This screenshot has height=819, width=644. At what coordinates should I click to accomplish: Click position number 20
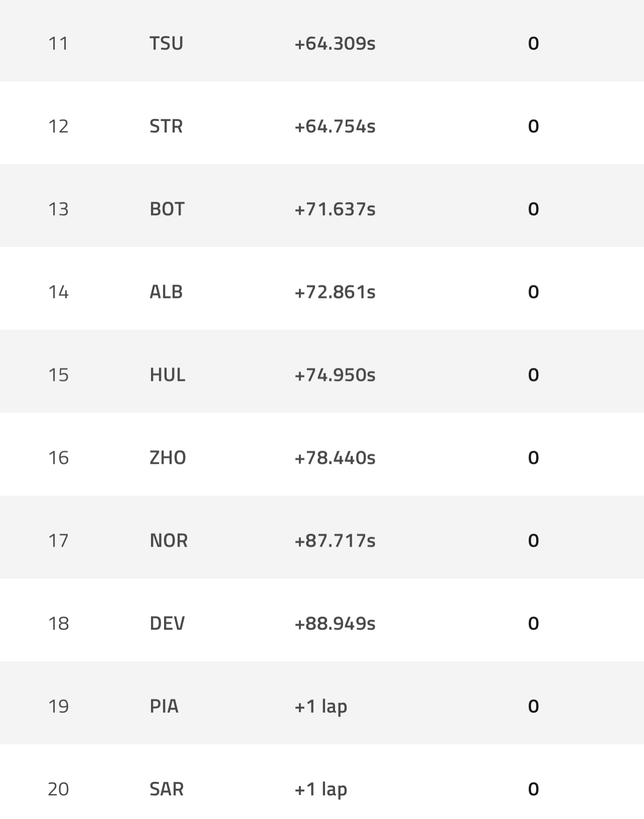[58, 789]
